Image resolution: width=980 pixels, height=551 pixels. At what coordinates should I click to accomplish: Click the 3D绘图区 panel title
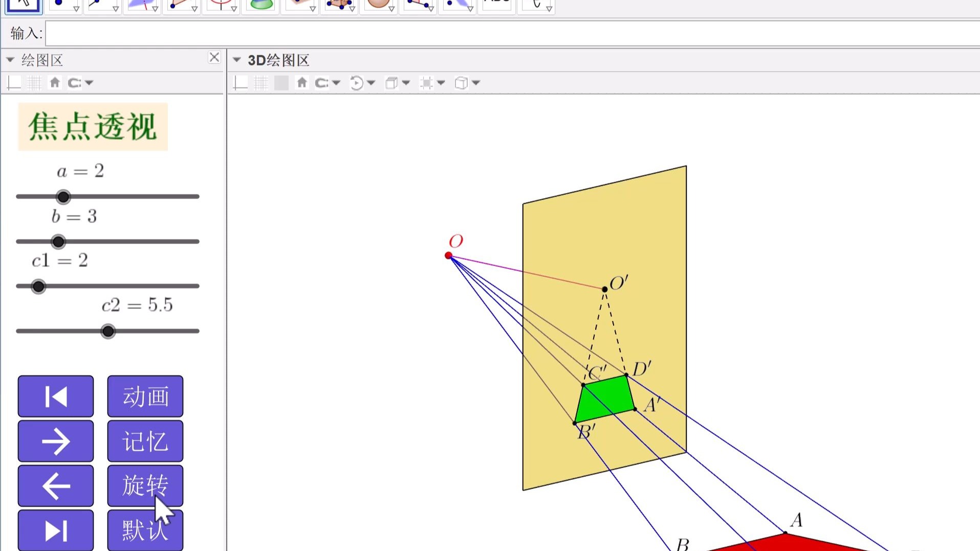[x=278, y=60]
